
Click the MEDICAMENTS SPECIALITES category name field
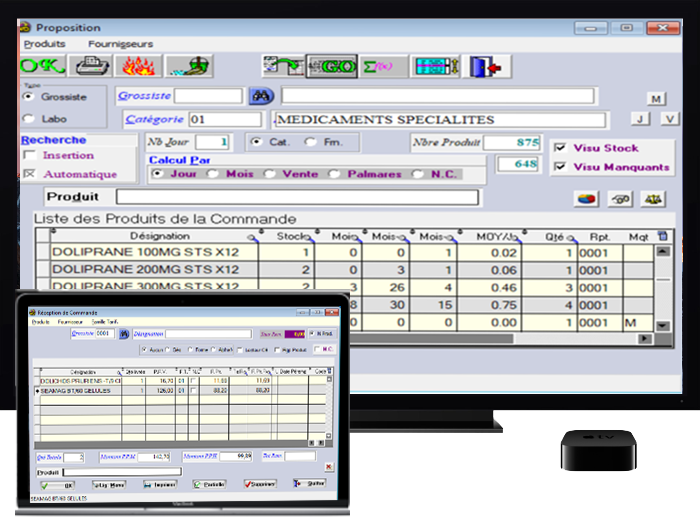[439, 120]
